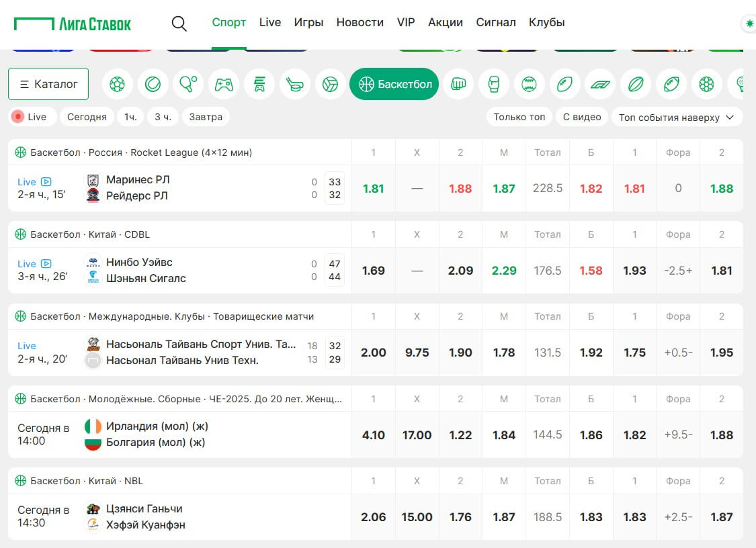Click basketball icon beside Китай CDBL header
This screenshot has width=756, height=548.
click(x=21, y=234)
